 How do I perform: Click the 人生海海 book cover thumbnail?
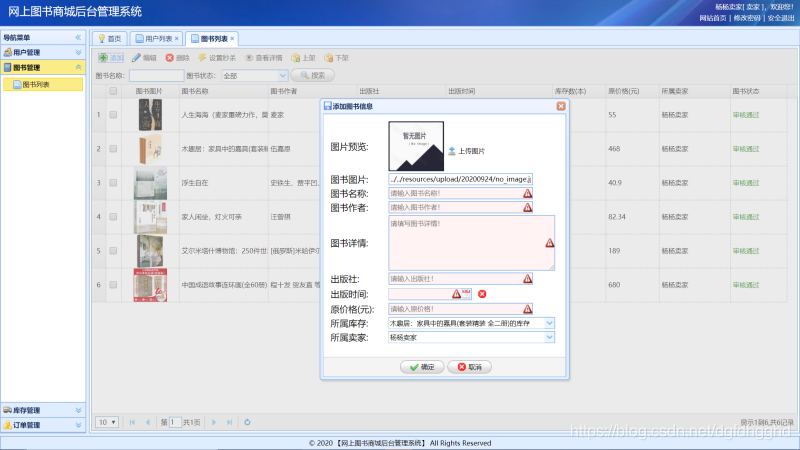click(150, 115)
